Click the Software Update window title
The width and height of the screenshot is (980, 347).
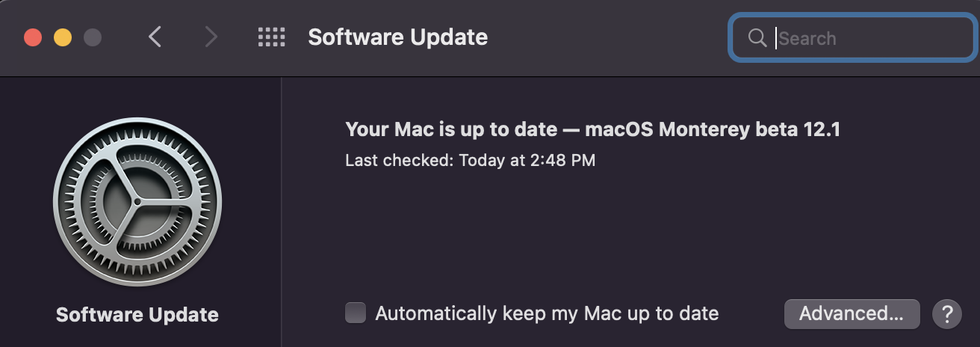397,37
